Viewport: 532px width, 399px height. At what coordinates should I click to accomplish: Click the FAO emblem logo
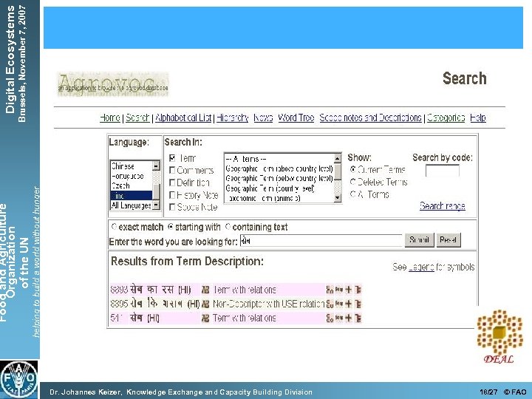click(19, 379)
